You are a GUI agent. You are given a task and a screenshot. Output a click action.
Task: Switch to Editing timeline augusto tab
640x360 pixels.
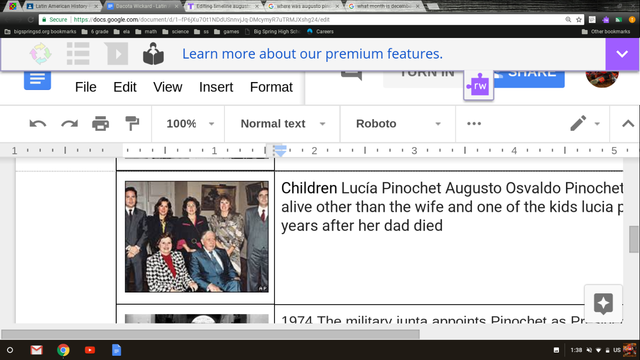point(223,6)
